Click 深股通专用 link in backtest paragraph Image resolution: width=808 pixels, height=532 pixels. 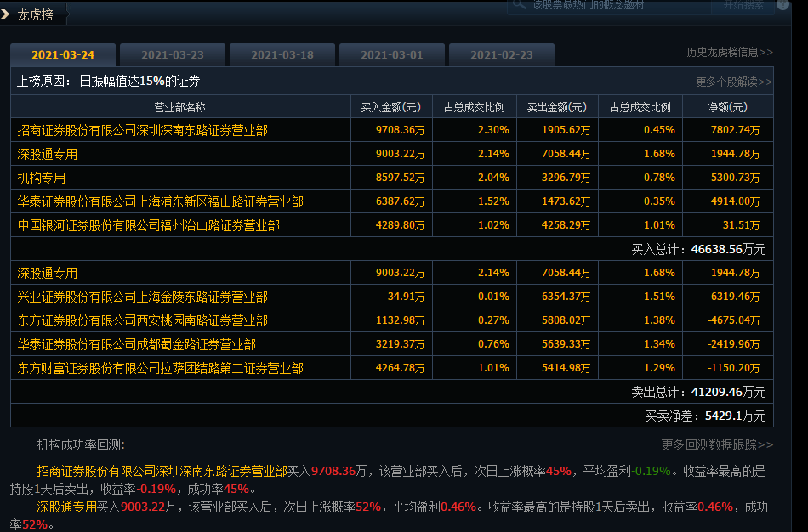click(x=66, y=507)
